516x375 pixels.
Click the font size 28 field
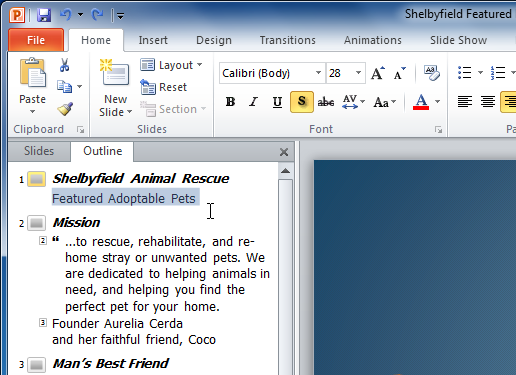click(340, 73)
